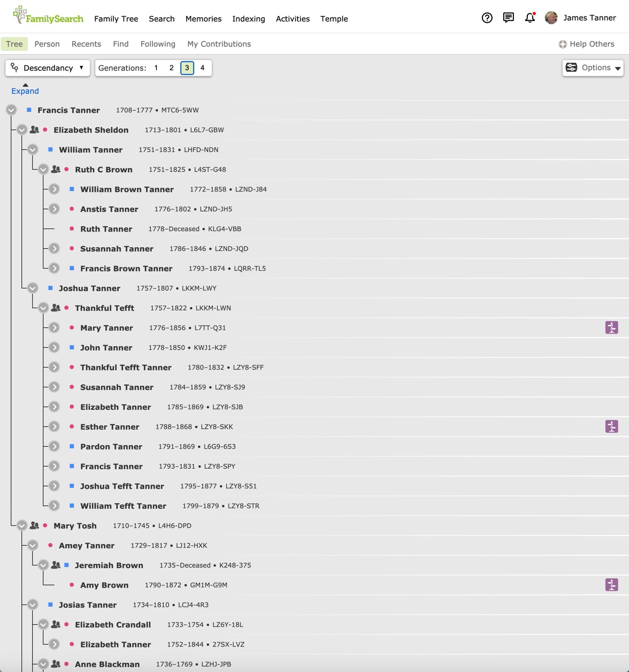Click couple icon beside Elizabeth Crandall
The width and height of the screenshot is (629, 672).
[56, 624]
